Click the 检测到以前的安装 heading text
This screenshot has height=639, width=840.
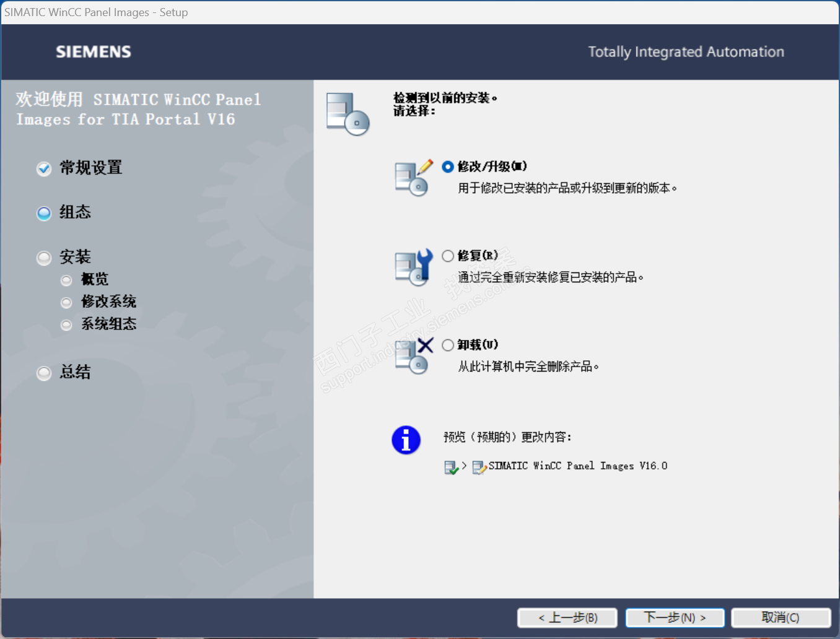point(445,98)
